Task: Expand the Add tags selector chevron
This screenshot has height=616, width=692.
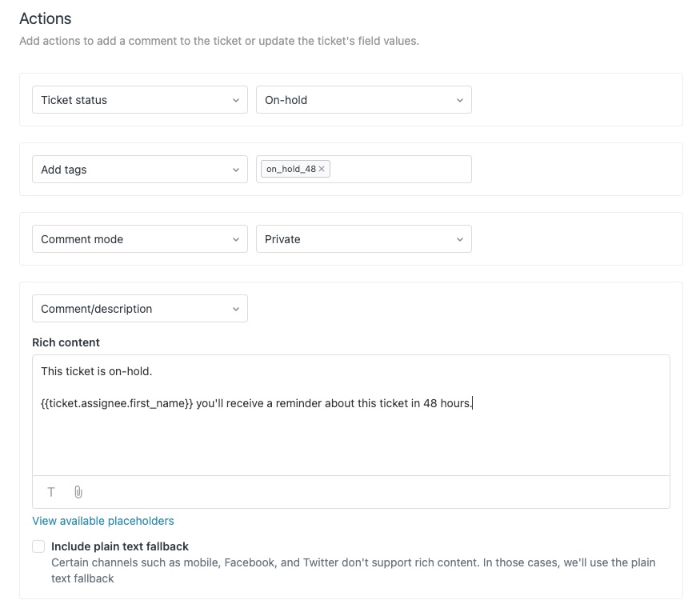Action: coord(236,170)
